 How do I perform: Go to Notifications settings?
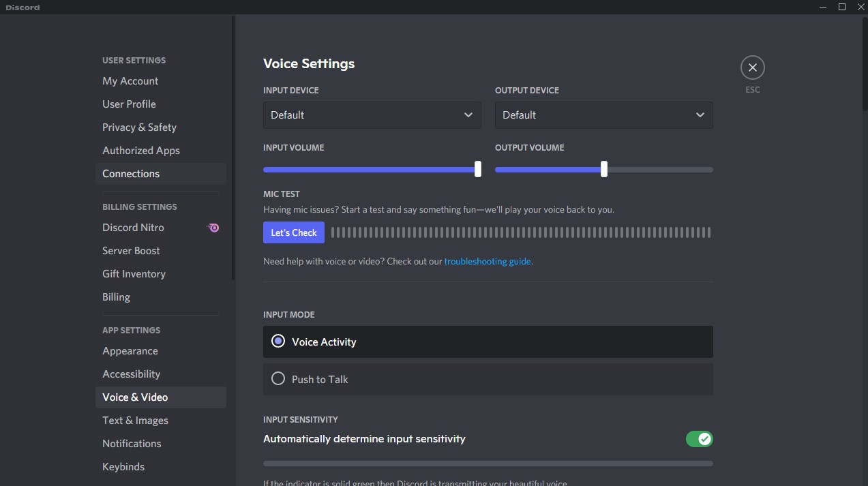coord(161,444)
